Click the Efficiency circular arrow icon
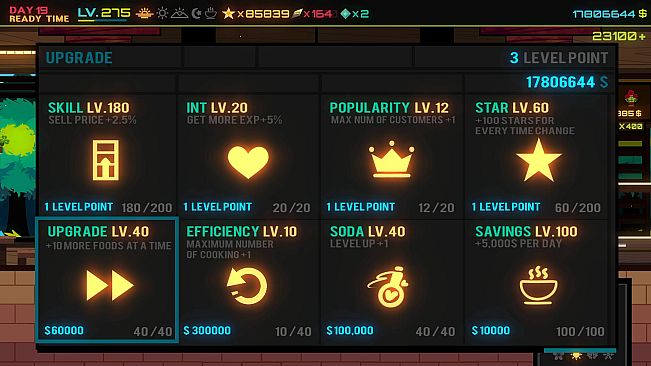The image size is (651, 366). pyautogui.click(x=247, y=286)
